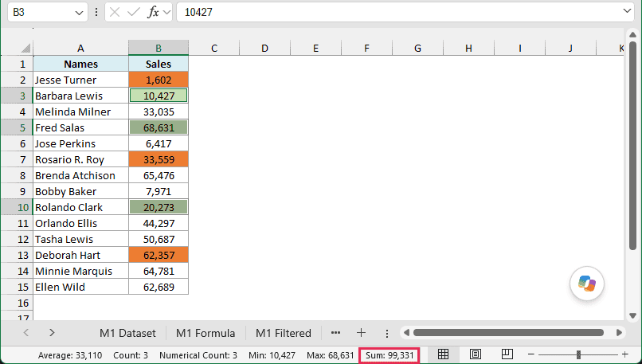Click vertical scrollbar up arrow
The image size is (642, 364).
click(632, 34)
